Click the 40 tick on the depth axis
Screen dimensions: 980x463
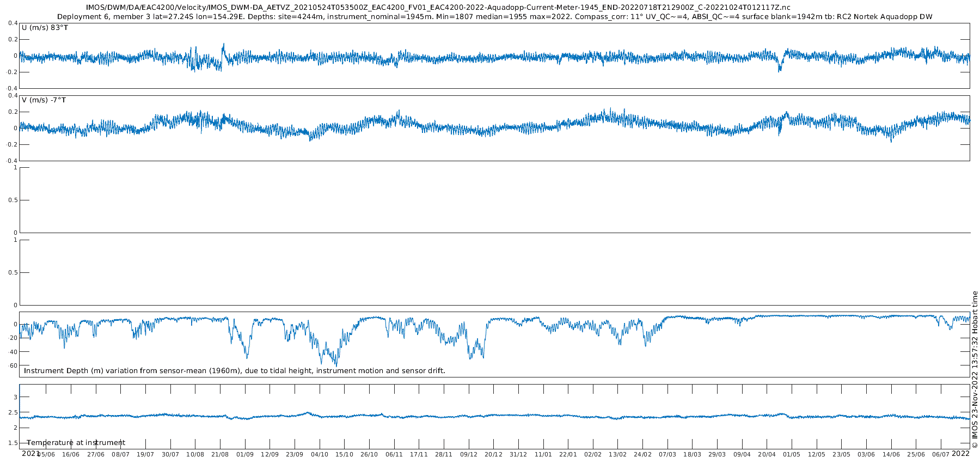pos(14,352)
